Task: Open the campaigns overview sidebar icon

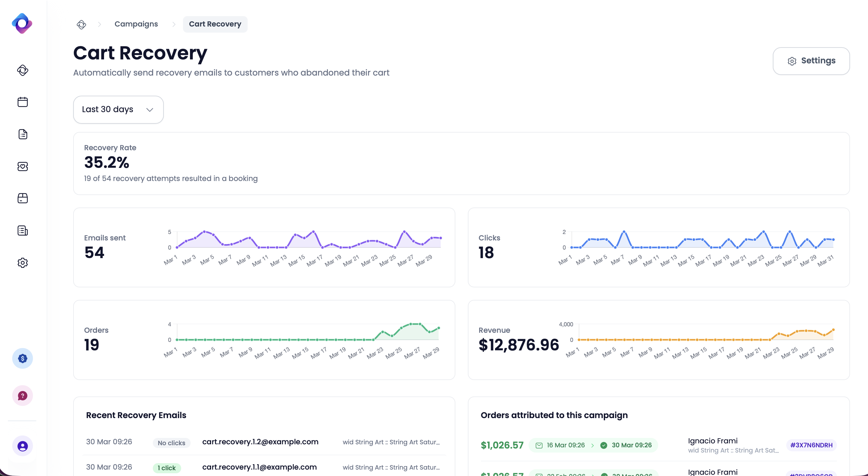Action: click(23, 70)
